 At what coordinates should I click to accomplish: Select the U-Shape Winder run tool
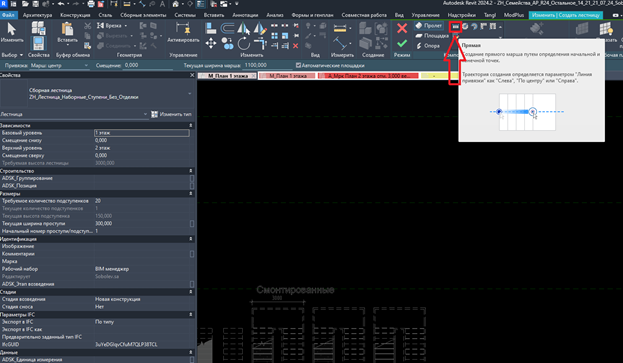tap(493, 27)
